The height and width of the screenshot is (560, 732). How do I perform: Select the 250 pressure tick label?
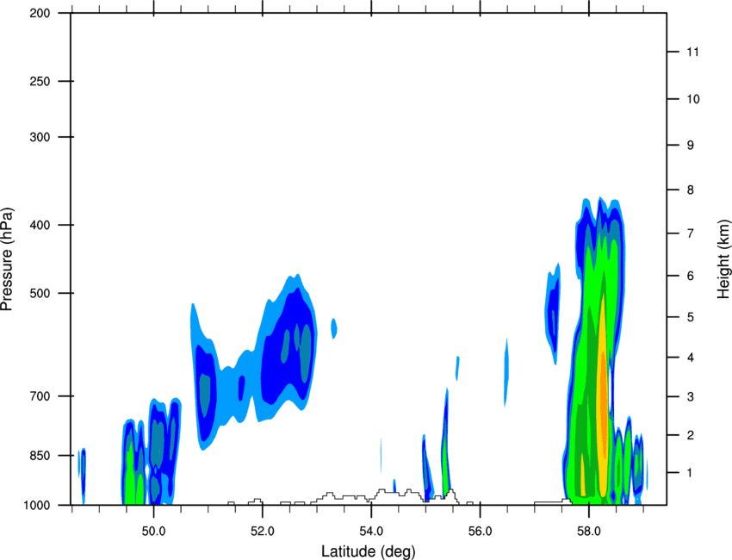40,81
